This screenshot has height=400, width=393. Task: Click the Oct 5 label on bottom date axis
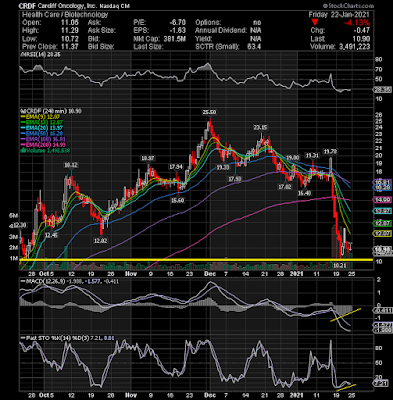pos(47,396)
